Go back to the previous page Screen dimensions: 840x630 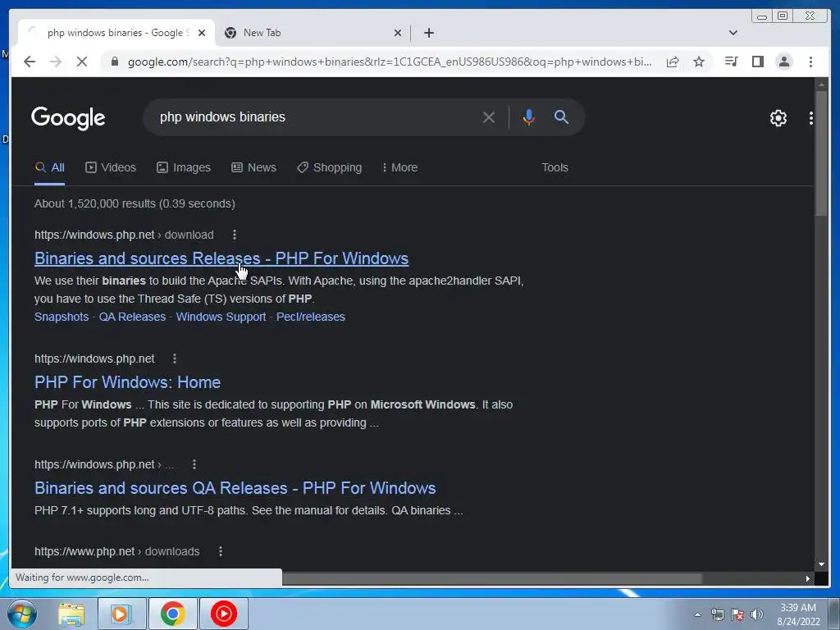pos(30,62)
